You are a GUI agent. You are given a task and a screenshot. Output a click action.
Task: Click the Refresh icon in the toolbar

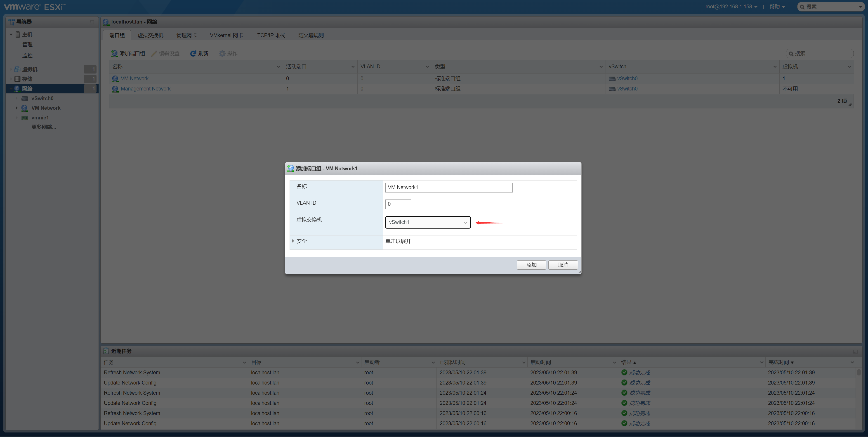pyautogui.click(x=193, y=53)
